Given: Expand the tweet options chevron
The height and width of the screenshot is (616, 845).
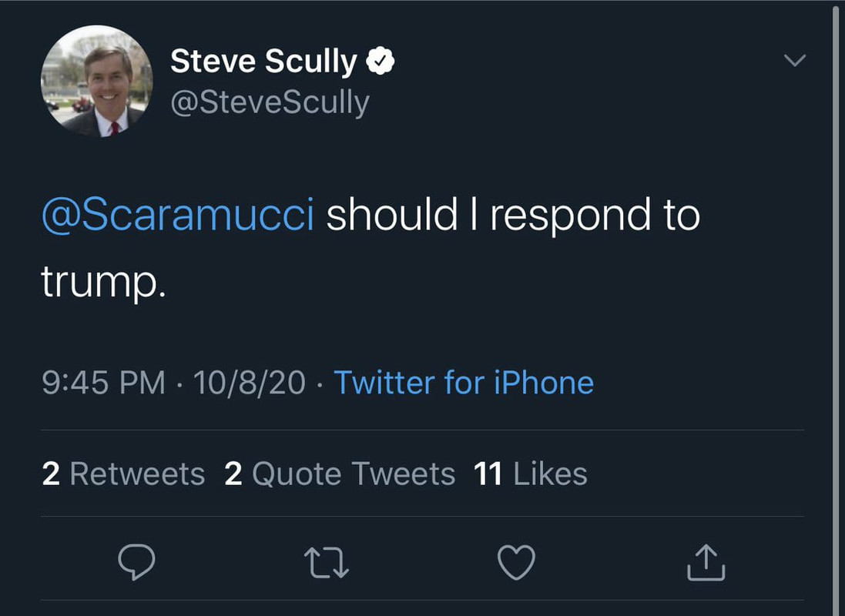Looking at the screenshot, I should [795, 60].
